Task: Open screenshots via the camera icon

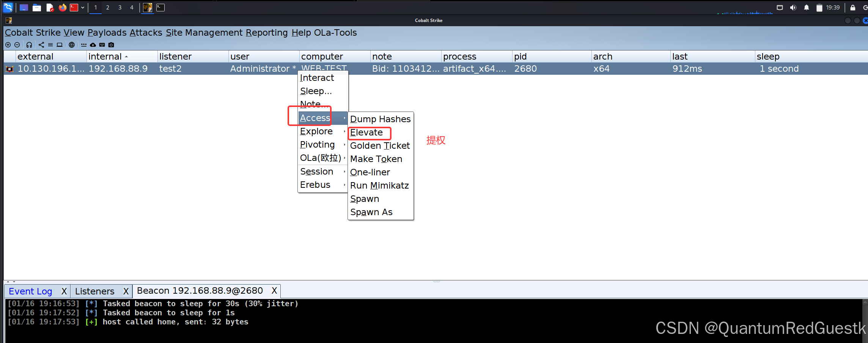Action: pyautogui.click(x=111, y=45)
